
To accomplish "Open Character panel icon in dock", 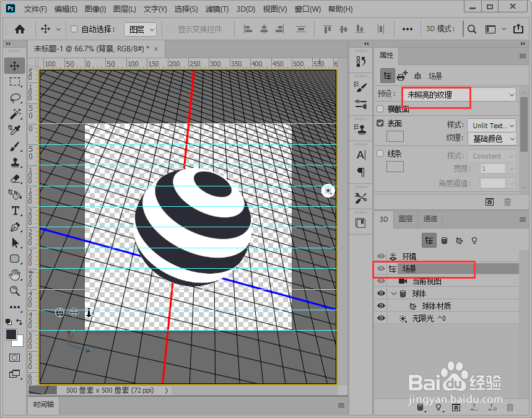I will click(x=361, y=155).
